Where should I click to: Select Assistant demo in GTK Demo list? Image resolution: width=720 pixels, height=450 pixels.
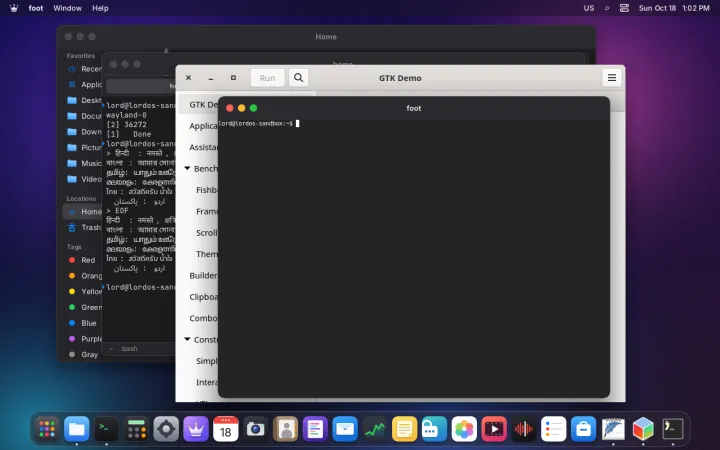[x=203, y=147]
